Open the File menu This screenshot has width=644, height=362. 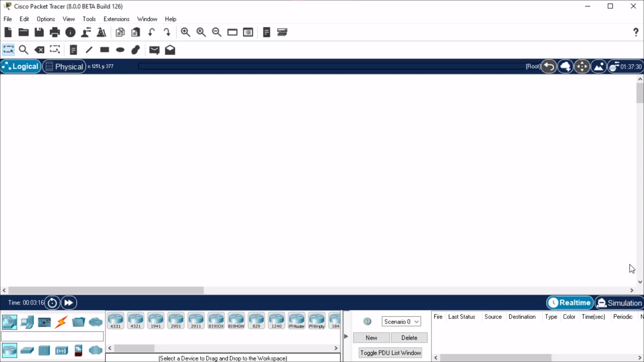click(7, 19)
